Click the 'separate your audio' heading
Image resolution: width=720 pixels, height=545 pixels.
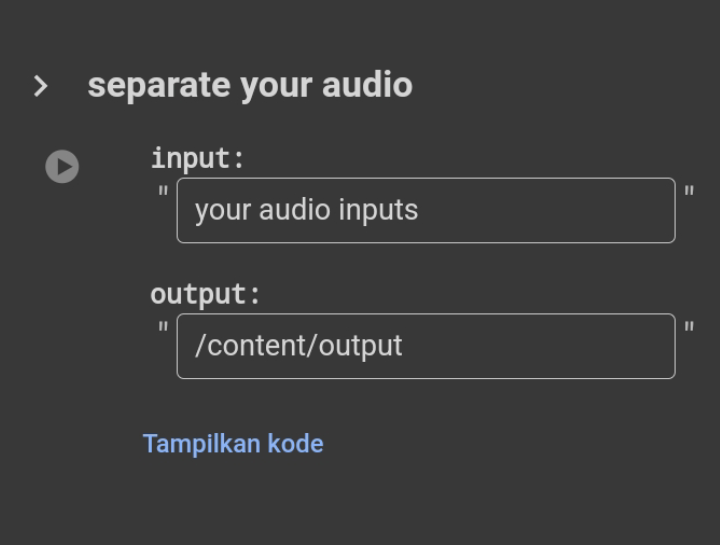click(250, 85)
